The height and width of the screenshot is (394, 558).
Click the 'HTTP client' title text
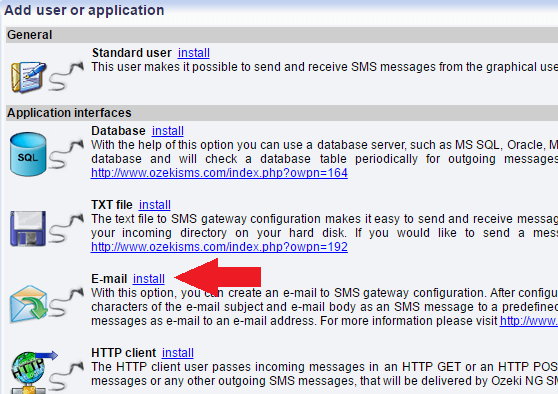[x=123, y=353]
